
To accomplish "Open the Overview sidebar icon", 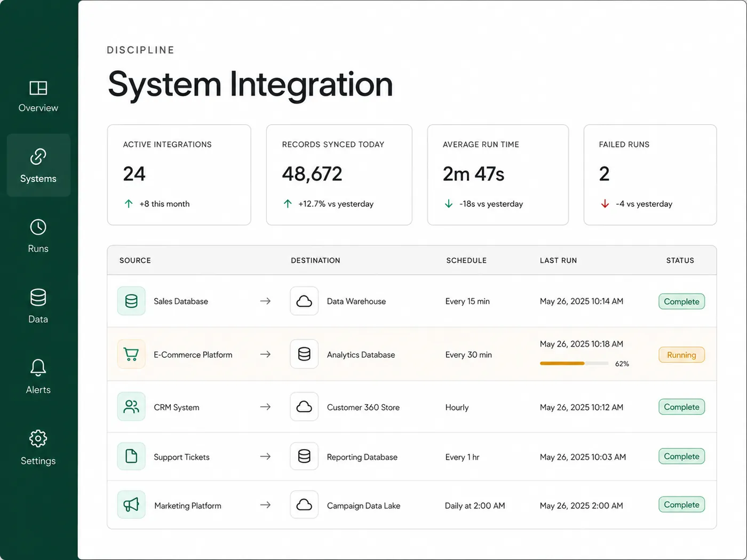I will (x=38, y=88).
